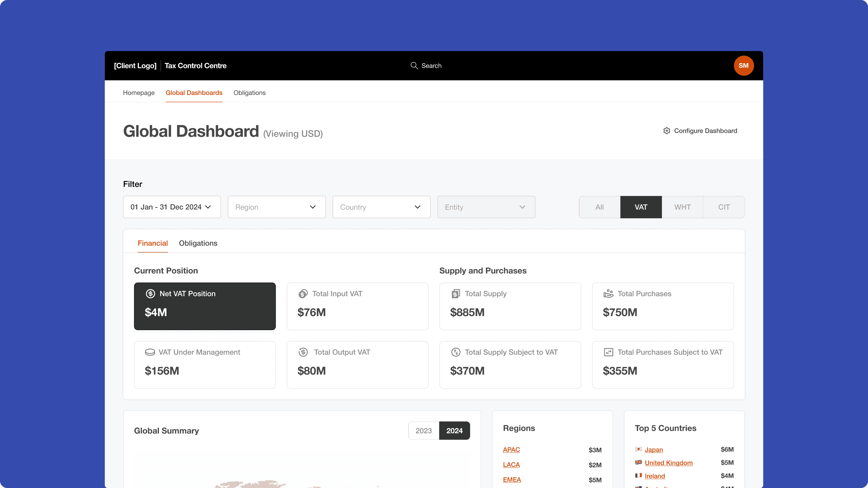
Task: Select the Total Output VAT card
Action: point(358,365)
